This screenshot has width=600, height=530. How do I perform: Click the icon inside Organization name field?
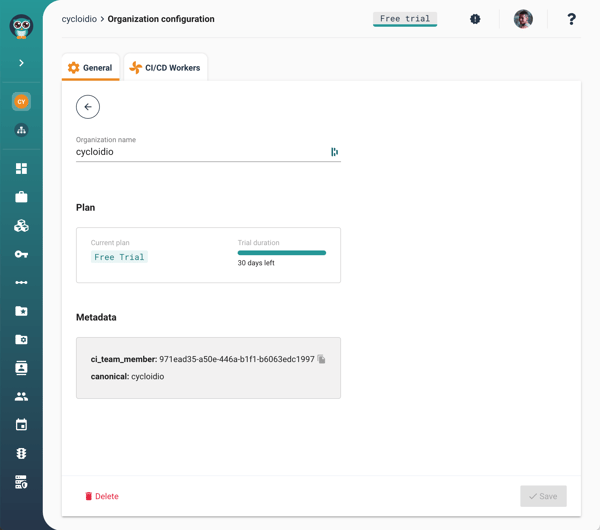click(334, 152)
